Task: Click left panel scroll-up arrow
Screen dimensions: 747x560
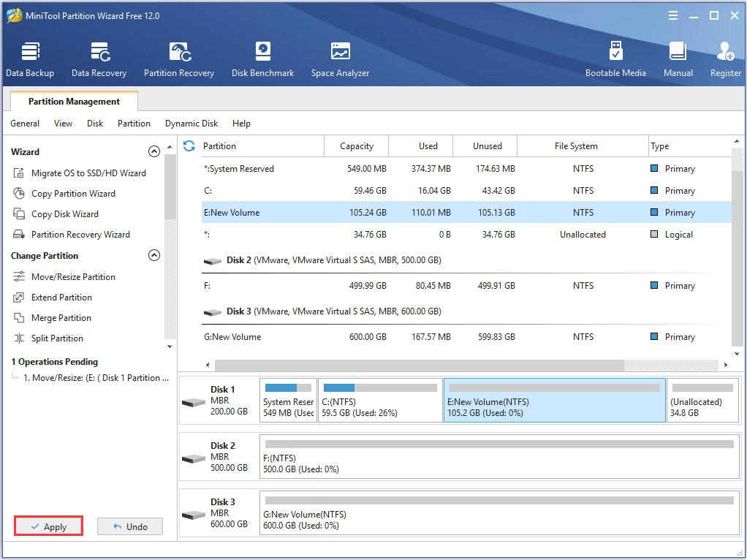Action: [x=170, y=147]
